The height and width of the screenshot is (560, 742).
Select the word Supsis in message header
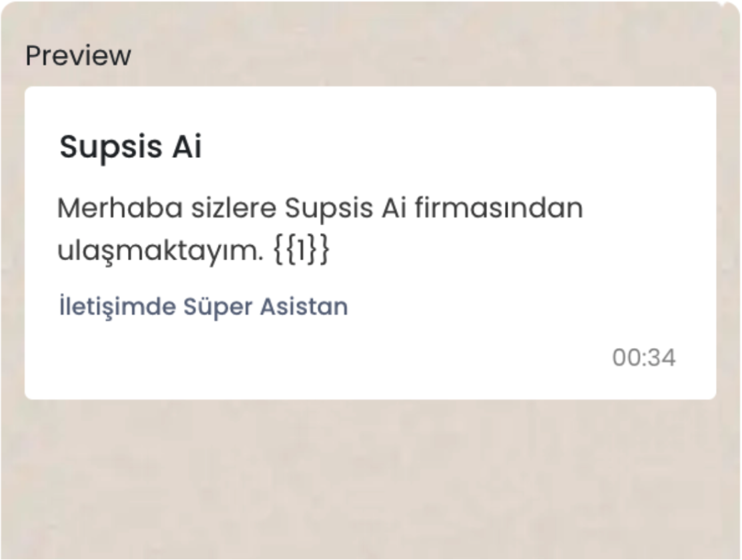(x=111, y=147)
